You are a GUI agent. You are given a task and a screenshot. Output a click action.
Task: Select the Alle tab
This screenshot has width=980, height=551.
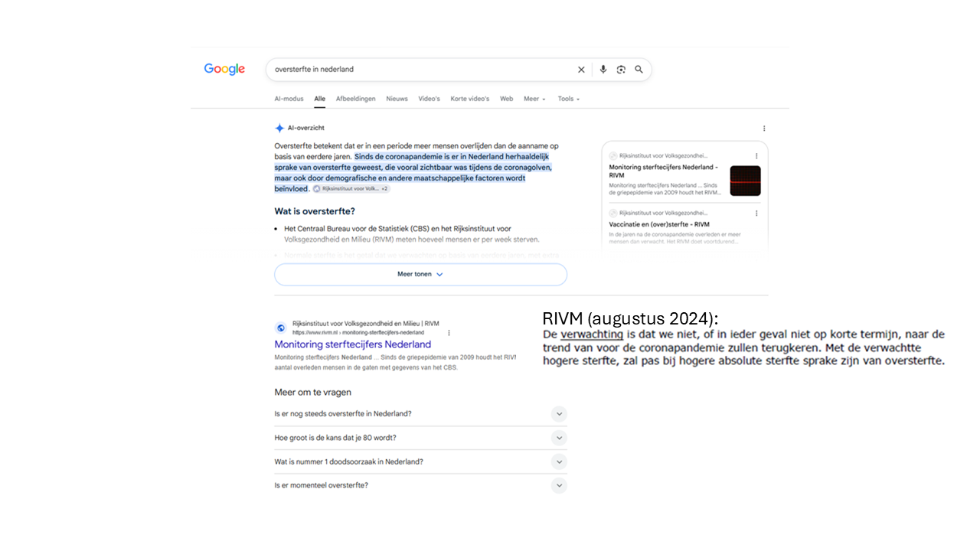(319, 99)
